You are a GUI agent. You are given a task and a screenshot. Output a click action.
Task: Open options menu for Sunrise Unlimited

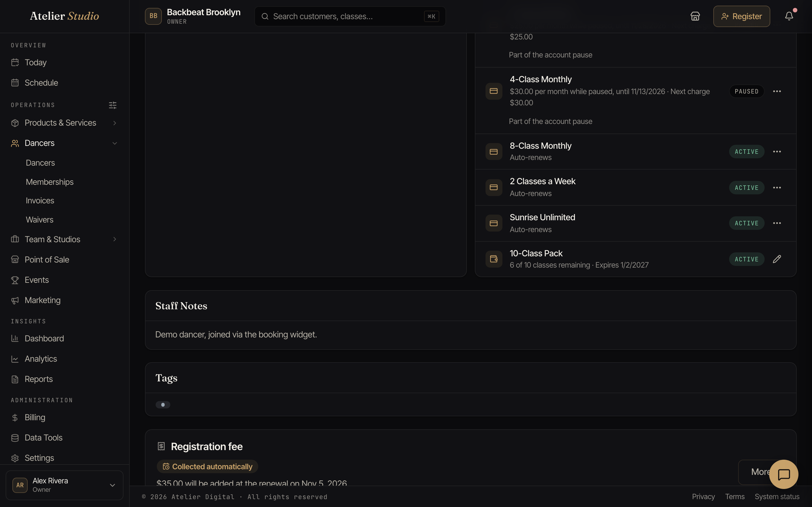(777, 223)
